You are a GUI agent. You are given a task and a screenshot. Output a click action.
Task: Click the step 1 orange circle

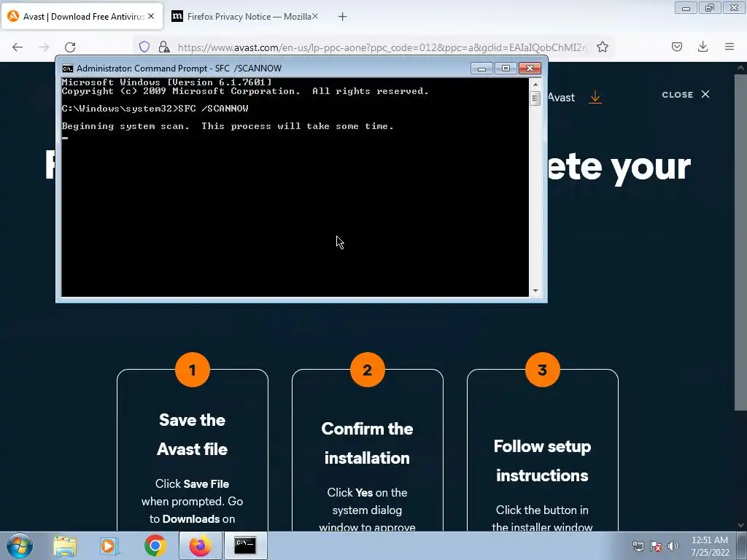click(x=193, y=370)
